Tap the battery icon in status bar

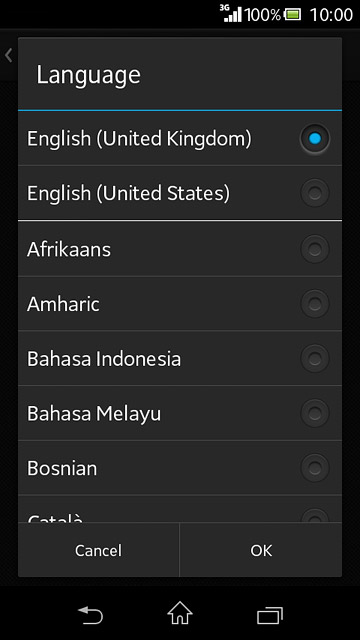(x=293, y=15)
